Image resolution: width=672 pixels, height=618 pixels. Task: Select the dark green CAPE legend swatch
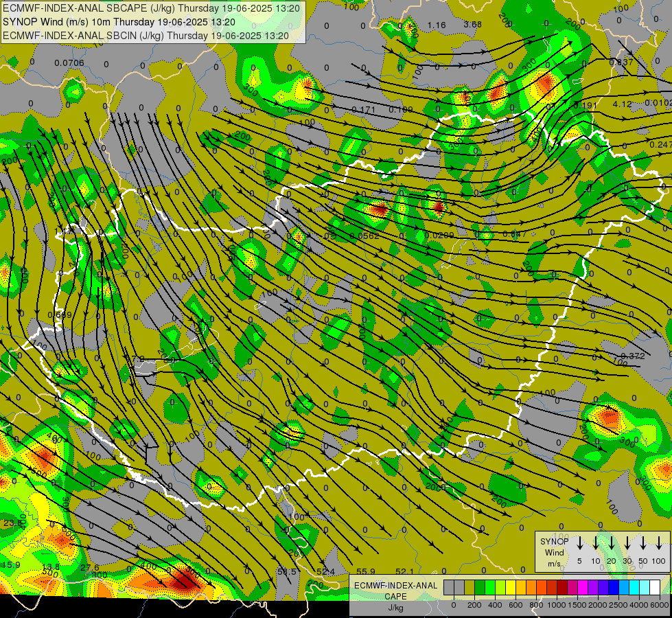480,587
